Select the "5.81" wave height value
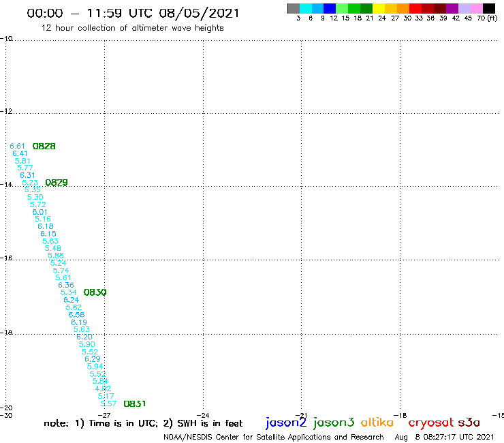Screen dimensions: 504x443 22,161
